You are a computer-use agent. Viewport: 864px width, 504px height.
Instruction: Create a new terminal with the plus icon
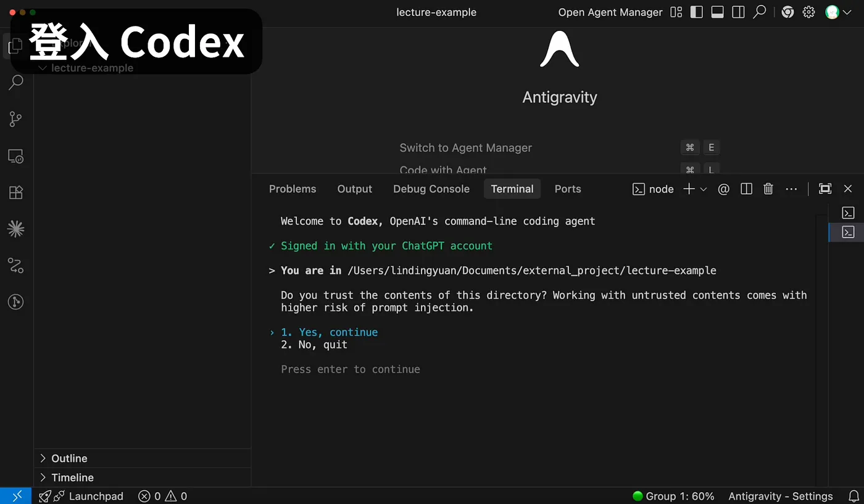click(689, 189)
